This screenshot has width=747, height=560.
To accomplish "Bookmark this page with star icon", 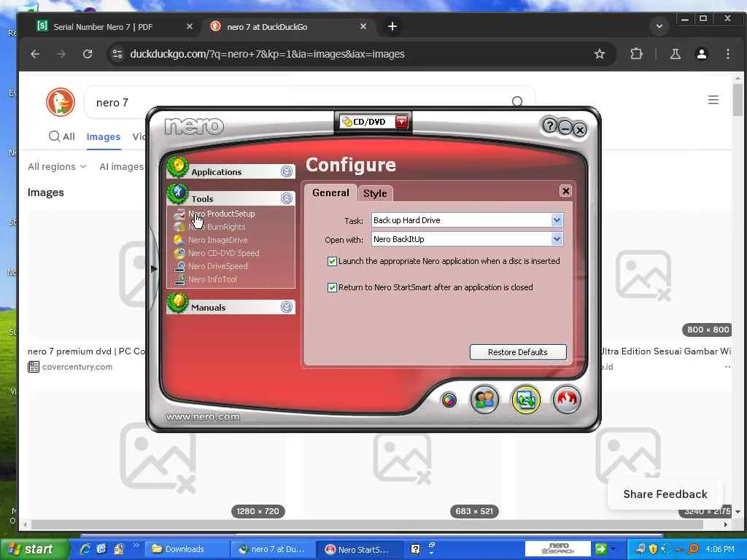I will [600, 54].
